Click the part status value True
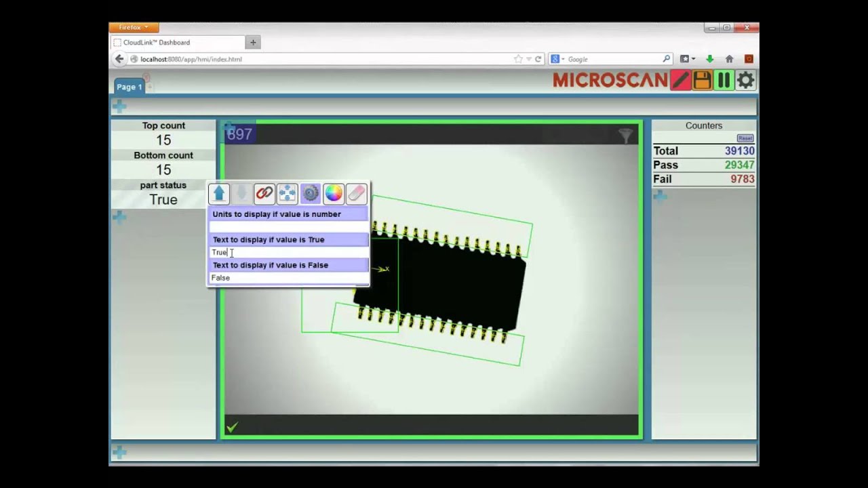Screen dimensions: 868x488 pyautogui.click(x=163, y=199)
